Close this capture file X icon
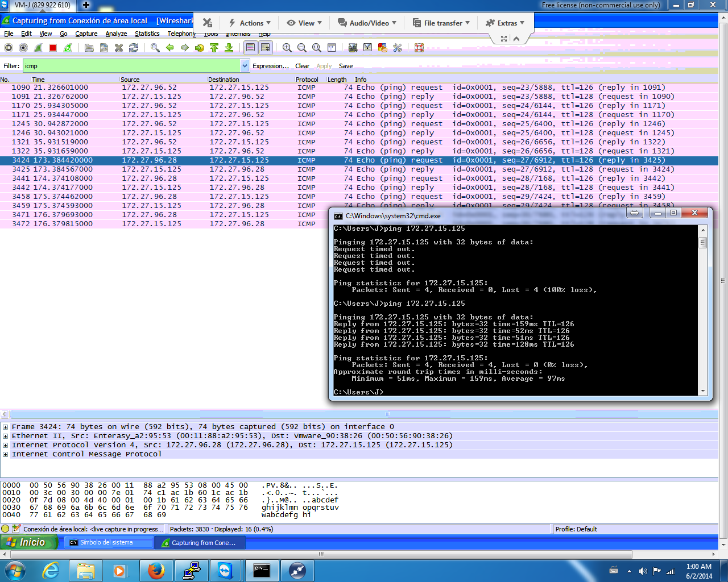This screenshot has height=582, width=728. tap(119, 48)
